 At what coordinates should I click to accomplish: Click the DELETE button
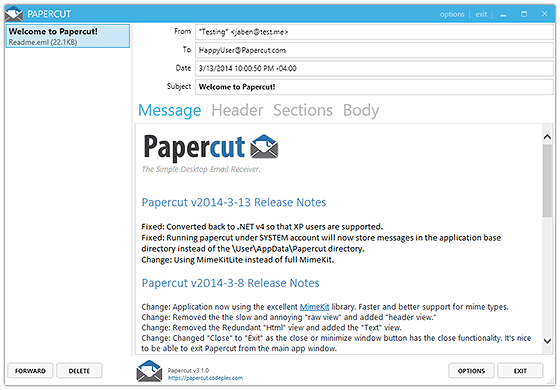(79, 371)
